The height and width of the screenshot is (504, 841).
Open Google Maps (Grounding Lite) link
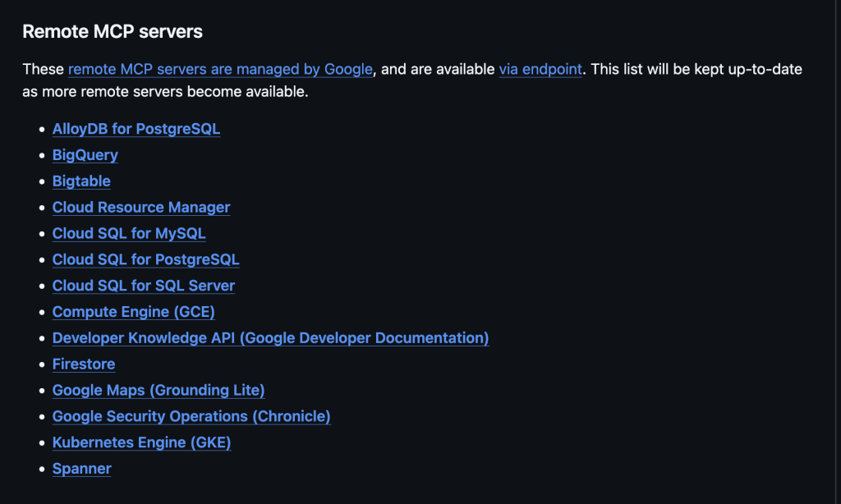pos(159,391)
